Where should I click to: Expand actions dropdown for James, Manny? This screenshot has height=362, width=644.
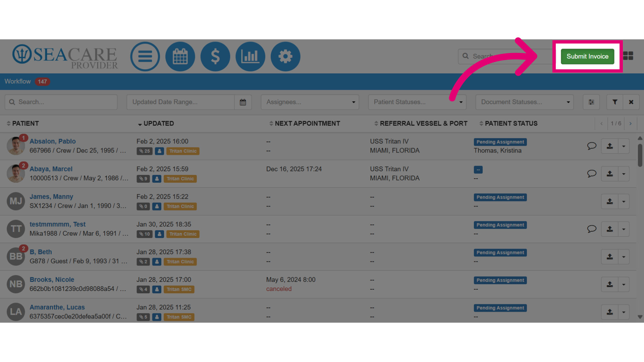[x=624, y=201]
